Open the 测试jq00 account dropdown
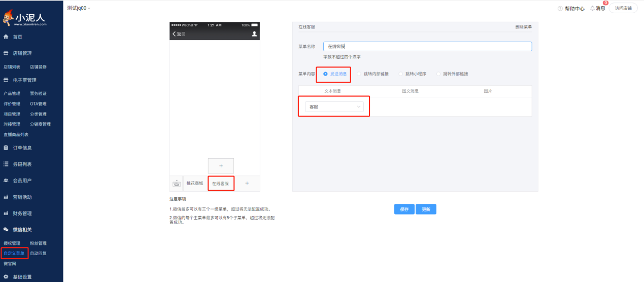Screen dimensions: 644x282 point(79,8)
